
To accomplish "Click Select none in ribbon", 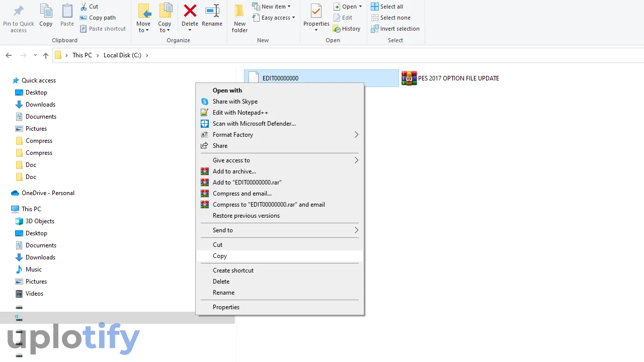I will pos(390,18).
